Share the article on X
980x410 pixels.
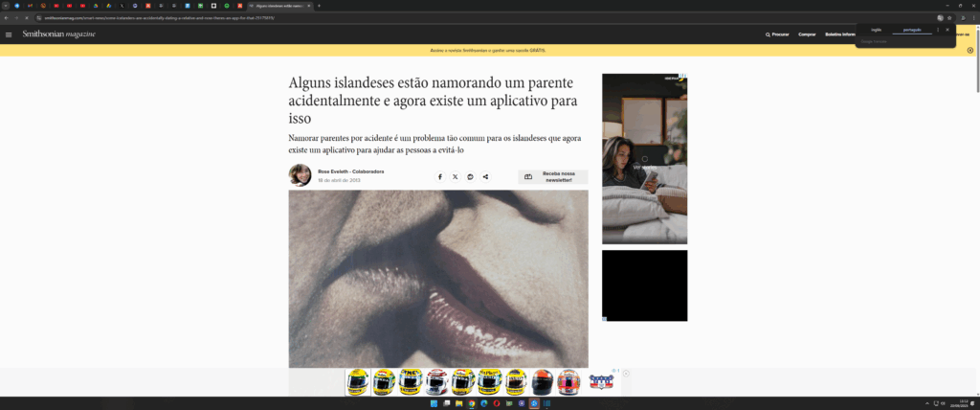[456, 176]
